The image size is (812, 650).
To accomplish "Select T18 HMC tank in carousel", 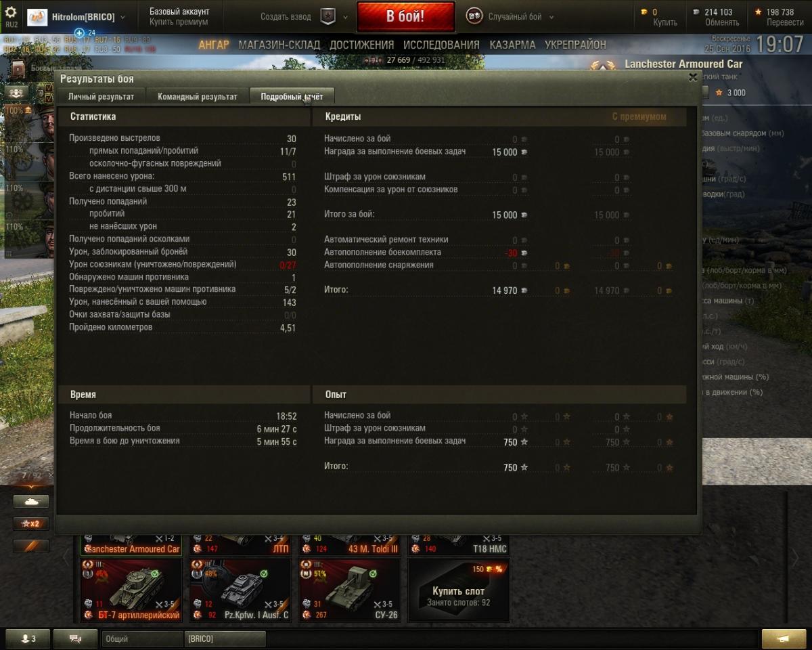I will click(x=459, y=544).
